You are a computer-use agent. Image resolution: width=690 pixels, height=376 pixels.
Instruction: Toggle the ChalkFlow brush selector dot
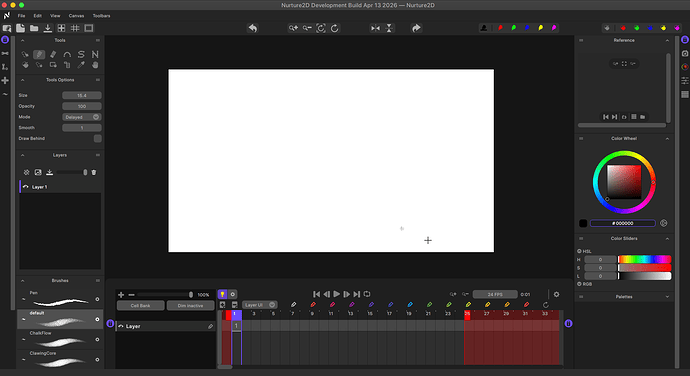[97, 339]
